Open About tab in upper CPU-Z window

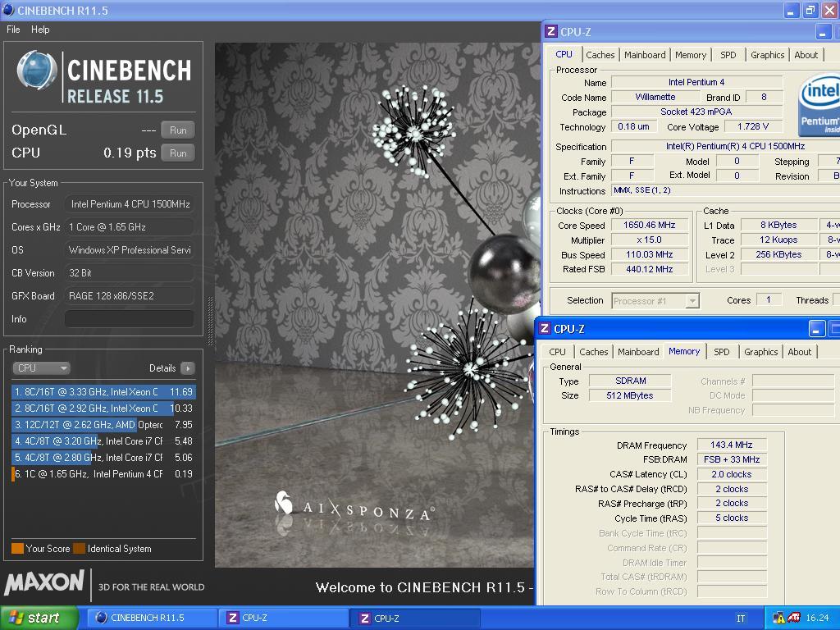tap(806, 55)
